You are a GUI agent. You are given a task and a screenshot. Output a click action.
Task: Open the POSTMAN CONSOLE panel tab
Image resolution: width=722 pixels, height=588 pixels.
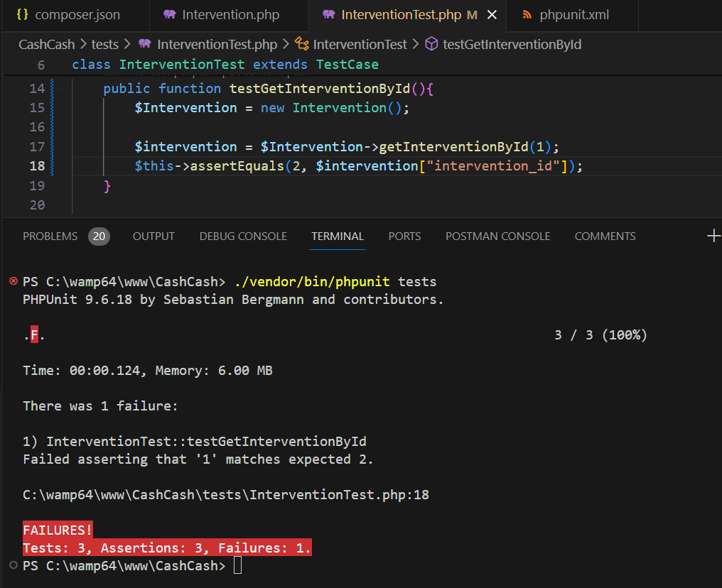coord(497,236)
